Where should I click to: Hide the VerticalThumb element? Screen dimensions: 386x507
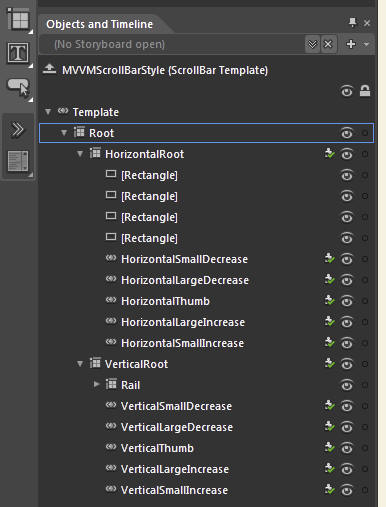pos(347,448)
